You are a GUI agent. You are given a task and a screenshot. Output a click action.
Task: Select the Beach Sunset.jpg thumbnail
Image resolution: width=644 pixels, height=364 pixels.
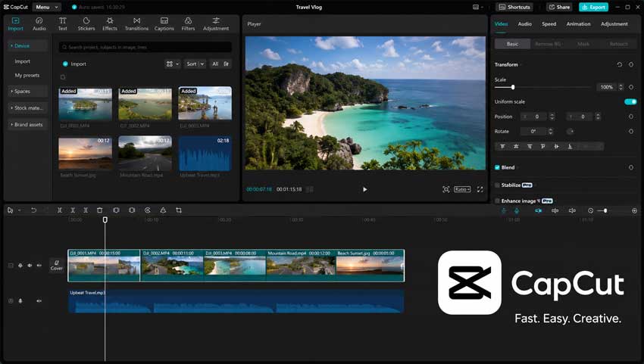click(85, 153)
